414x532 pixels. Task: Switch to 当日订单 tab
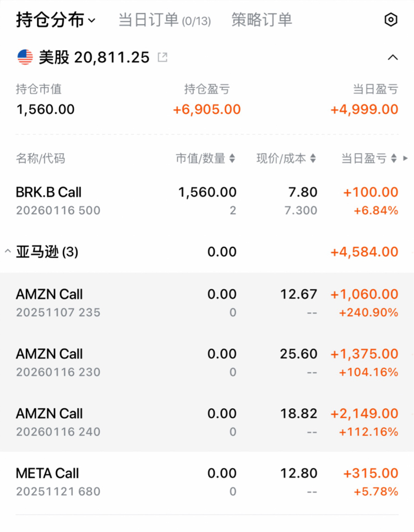165,20
